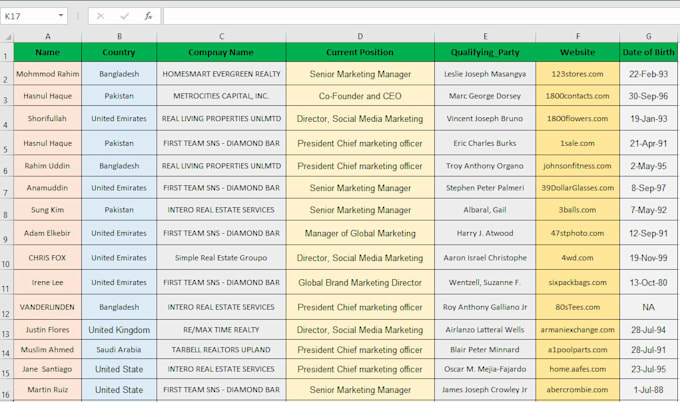Screen dimensions: 680x403
Task: Select cell 'CHRIS FOX'
Action: click(x=48, y=258)
